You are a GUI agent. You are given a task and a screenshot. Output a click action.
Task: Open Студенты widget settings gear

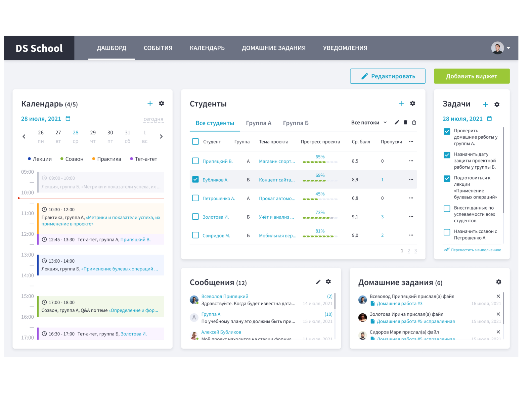pyautogui.click(x=413, y=103)
